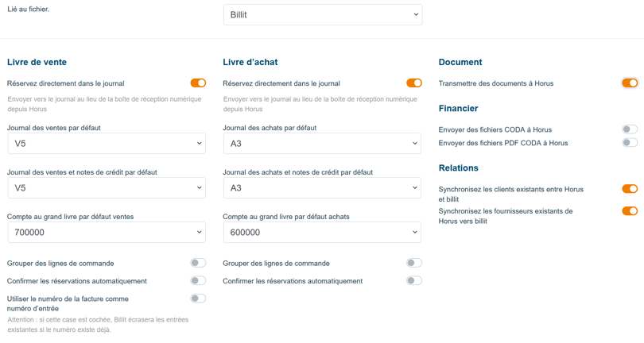Enable order line grouping for purchases

[x=413, y=263]
